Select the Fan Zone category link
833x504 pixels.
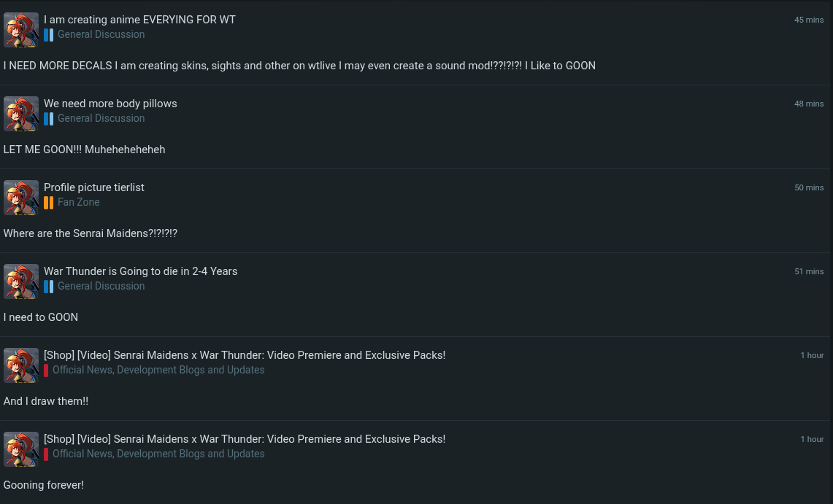point(79,202)
